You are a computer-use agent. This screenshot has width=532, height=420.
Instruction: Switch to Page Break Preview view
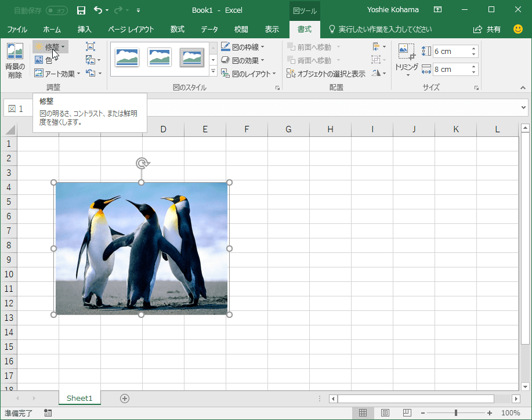pos(407,413)
